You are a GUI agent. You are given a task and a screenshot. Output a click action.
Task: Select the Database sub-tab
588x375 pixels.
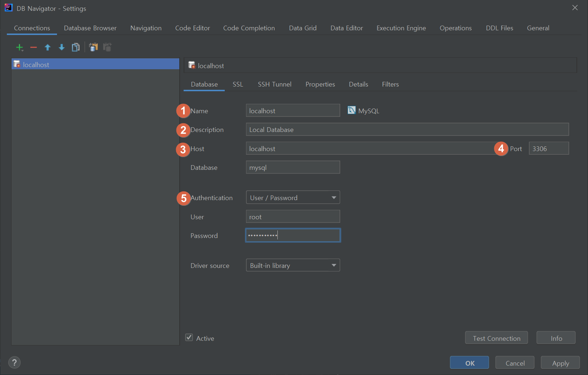(204, 84)
